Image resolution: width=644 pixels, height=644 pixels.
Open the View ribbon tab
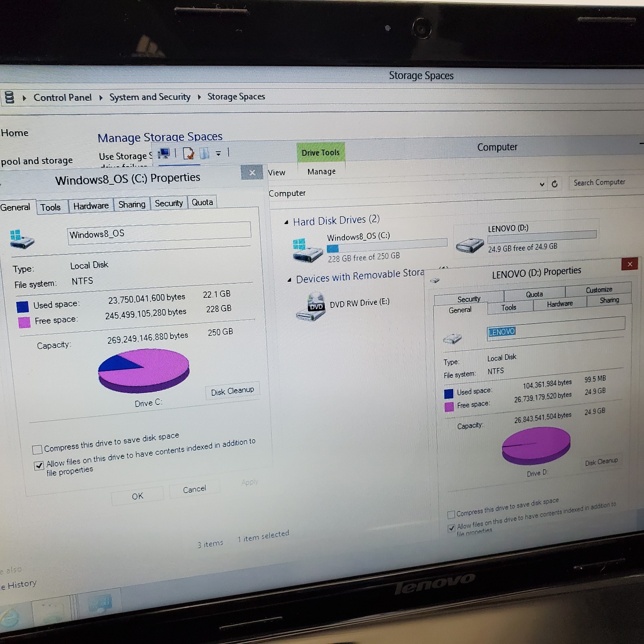tap(277, 173)
